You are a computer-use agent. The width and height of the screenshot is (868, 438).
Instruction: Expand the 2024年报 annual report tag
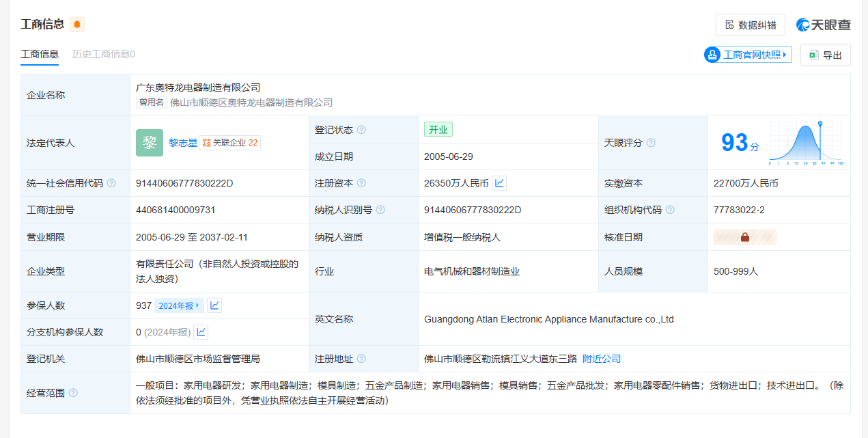179,305
